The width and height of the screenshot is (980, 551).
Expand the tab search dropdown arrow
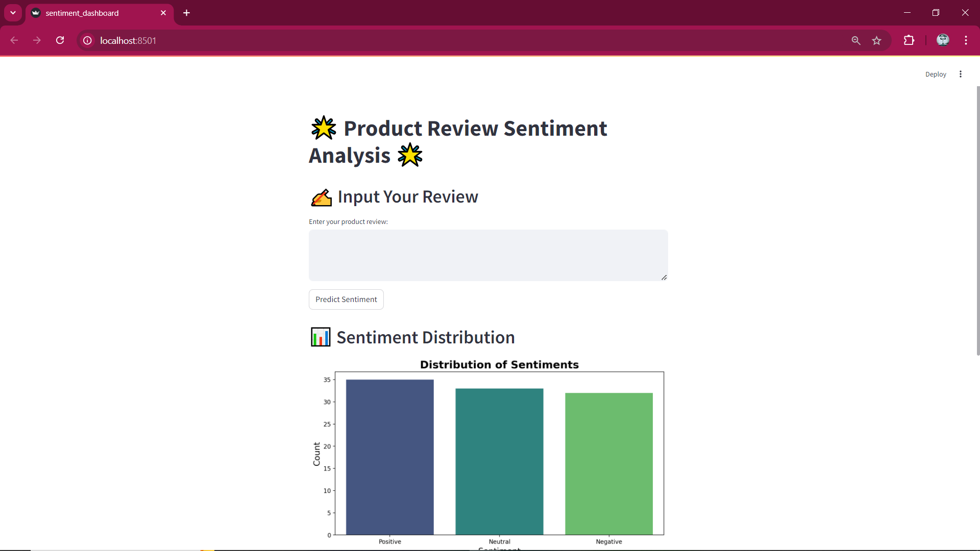pos(13,13)
